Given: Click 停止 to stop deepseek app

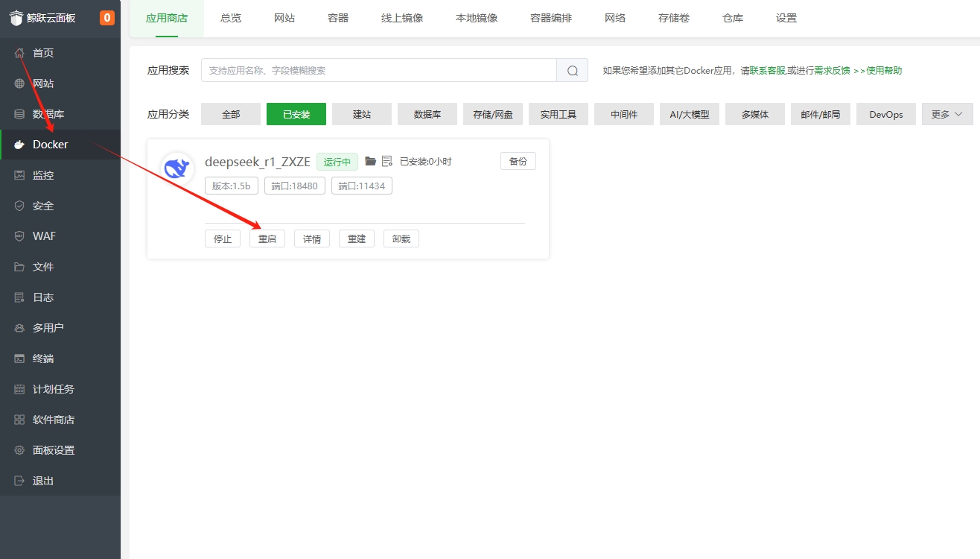Looking at the screenshot, I should 223,239.
